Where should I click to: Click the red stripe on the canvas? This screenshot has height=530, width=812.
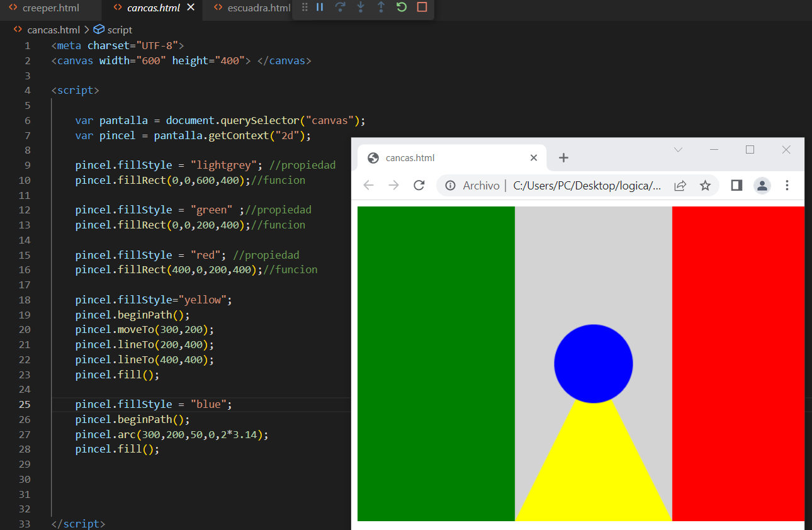click(738, 364)
